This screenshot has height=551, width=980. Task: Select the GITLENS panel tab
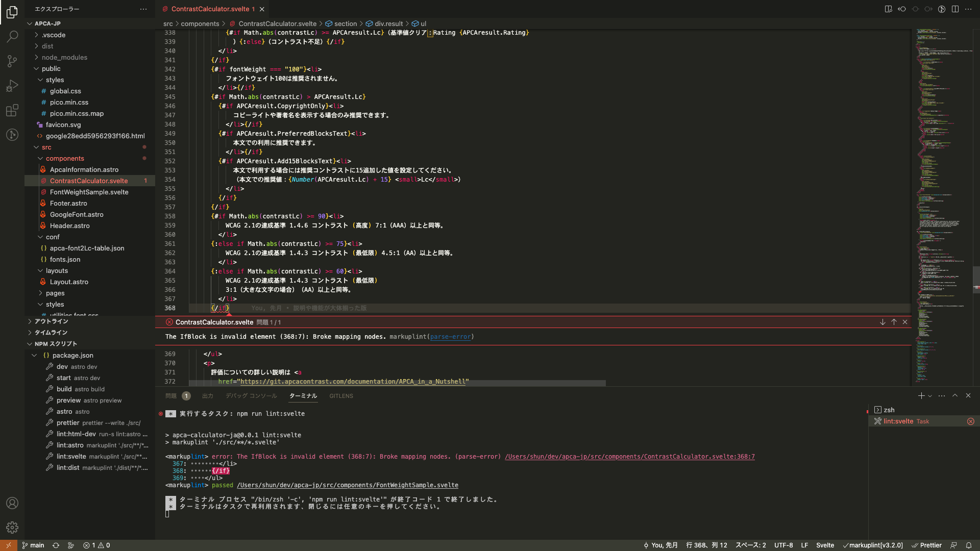(340, 395)
